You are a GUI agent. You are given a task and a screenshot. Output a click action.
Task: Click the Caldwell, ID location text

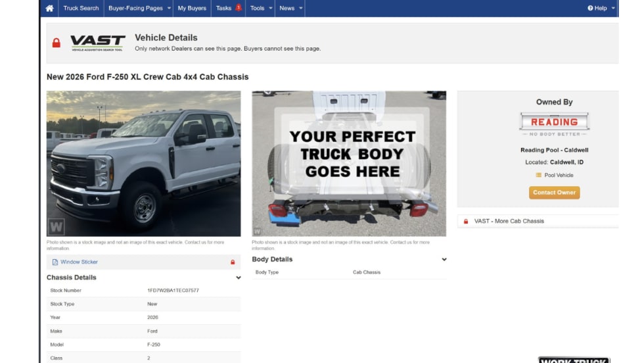(x=566, y=162)
